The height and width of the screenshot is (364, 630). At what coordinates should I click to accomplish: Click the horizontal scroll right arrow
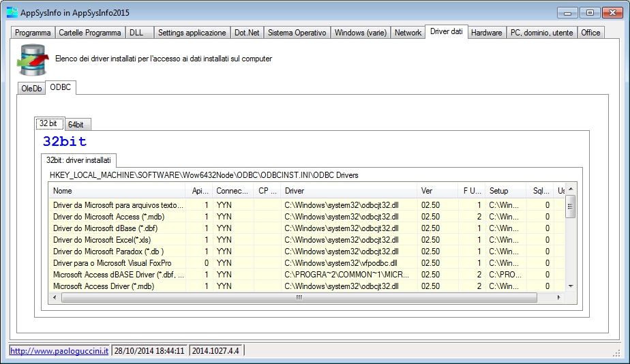click(559, 298)
